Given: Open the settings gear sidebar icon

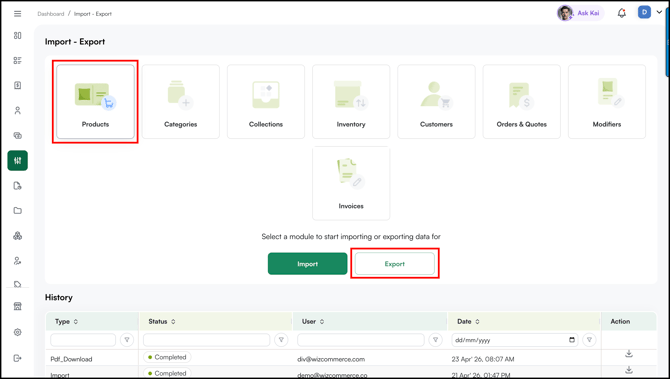Looking at the screenshot, I should point(18,332).
